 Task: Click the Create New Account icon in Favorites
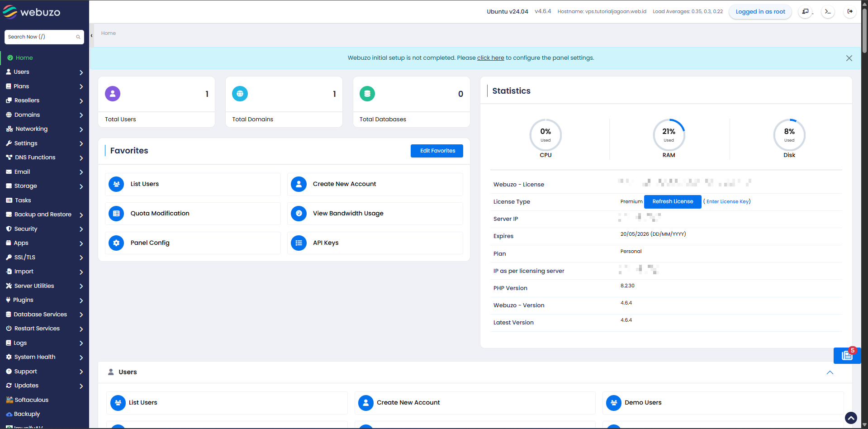[299, 184]
